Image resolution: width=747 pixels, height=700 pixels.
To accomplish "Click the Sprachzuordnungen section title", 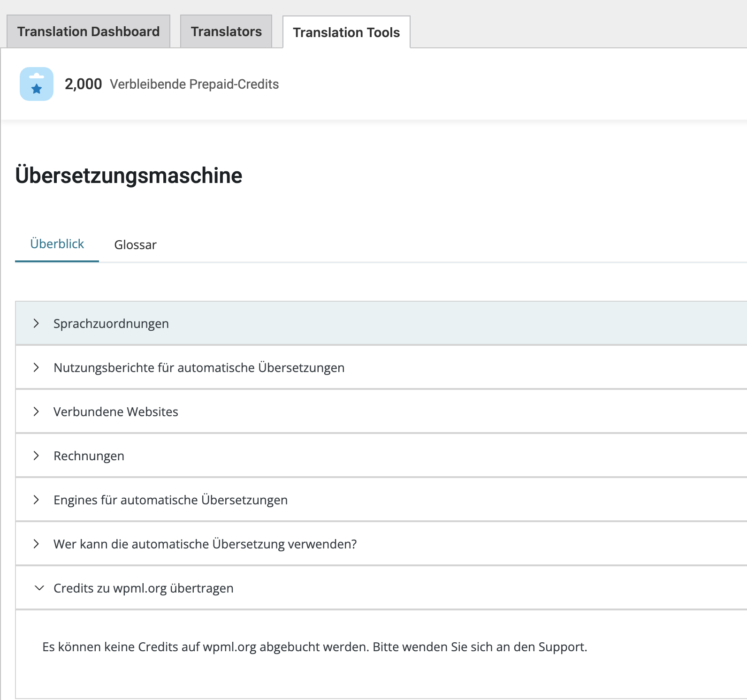I will coord(111,324).
